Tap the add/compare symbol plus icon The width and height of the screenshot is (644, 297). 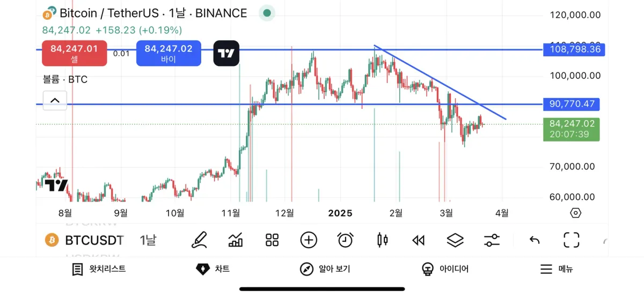(309, 240)
